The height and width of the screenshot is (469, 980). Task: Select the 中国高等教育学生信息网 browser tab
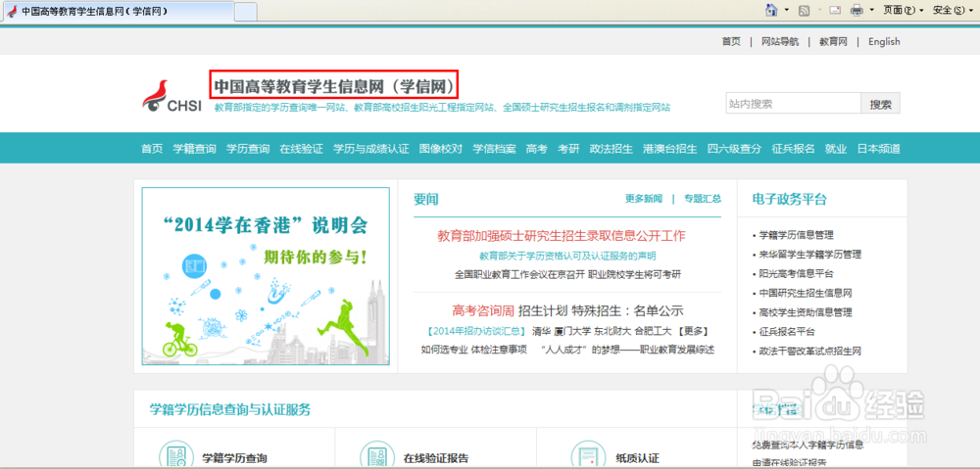click(118, 11)
